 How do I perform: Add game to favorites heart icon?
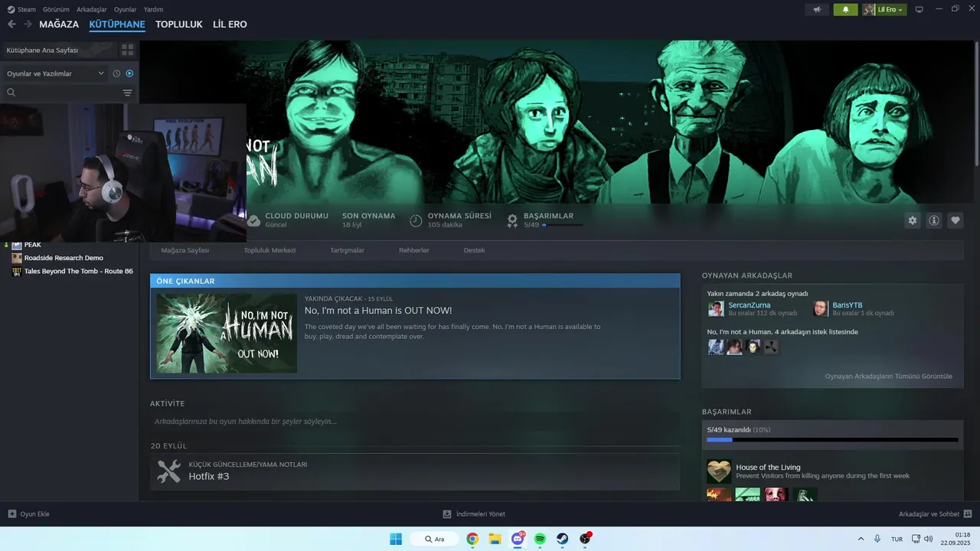(955, 220)
